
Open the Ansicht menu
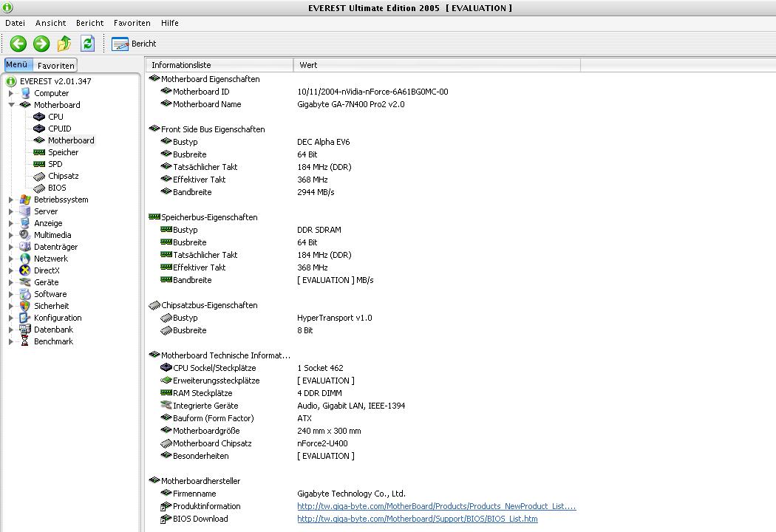tap(50, 23)
